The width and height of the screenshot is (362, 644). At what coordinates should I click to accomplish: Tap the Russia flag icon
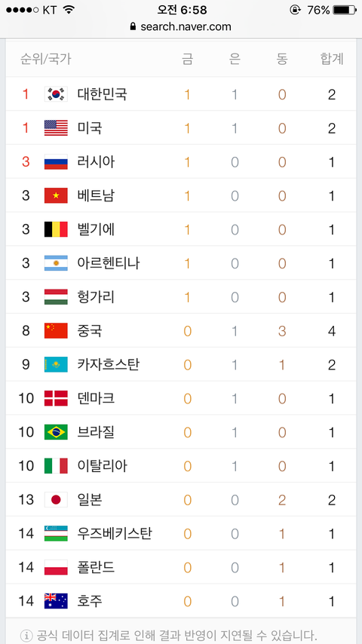[x=56, y=162]
